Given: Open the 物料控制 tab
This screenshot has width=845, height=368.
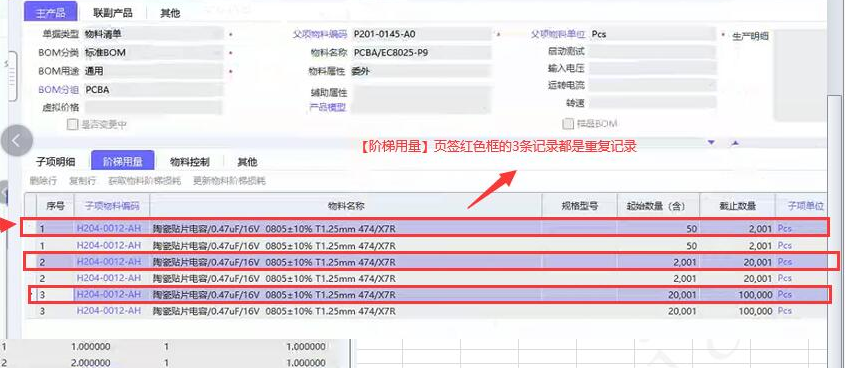Looking at the screenshot, I should pos(190,162).
